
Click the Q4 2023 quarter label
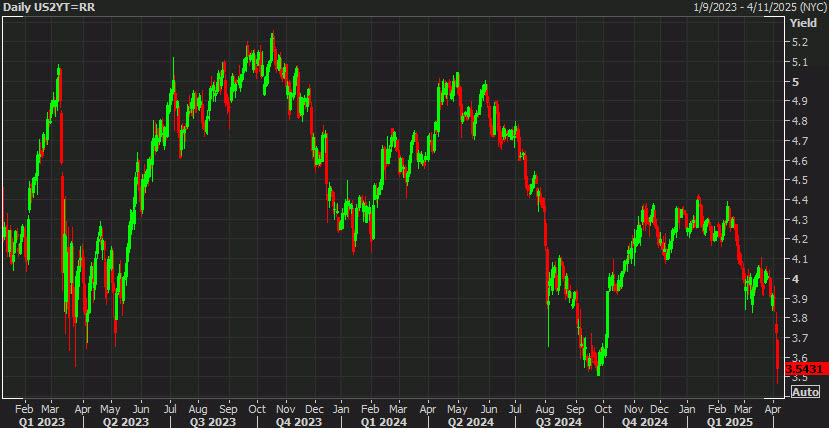(x=300, y=422)
